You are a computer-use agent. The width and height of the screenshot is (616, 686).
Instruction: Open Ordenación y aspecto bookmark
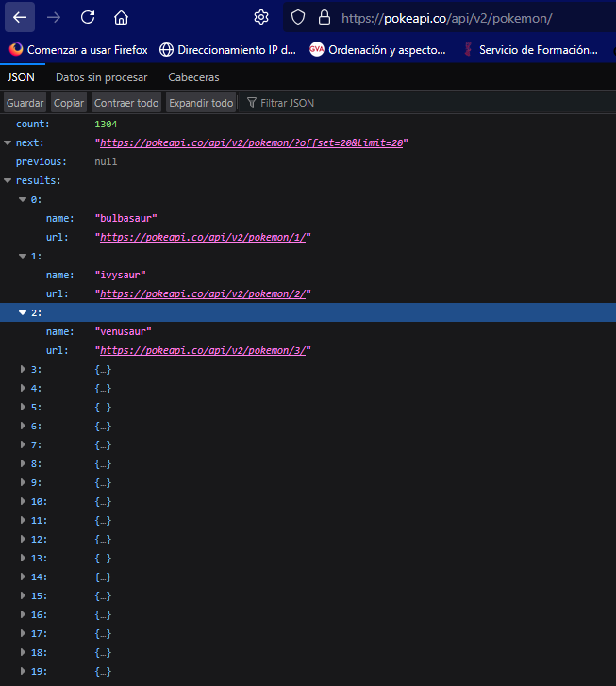[377, 50]
